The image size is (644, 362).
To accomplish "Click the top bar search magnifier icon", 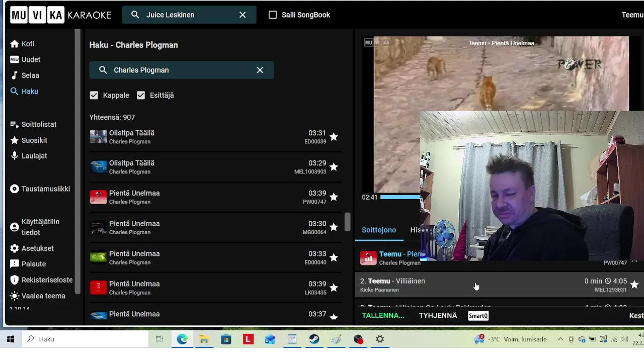I will point(135,15).
